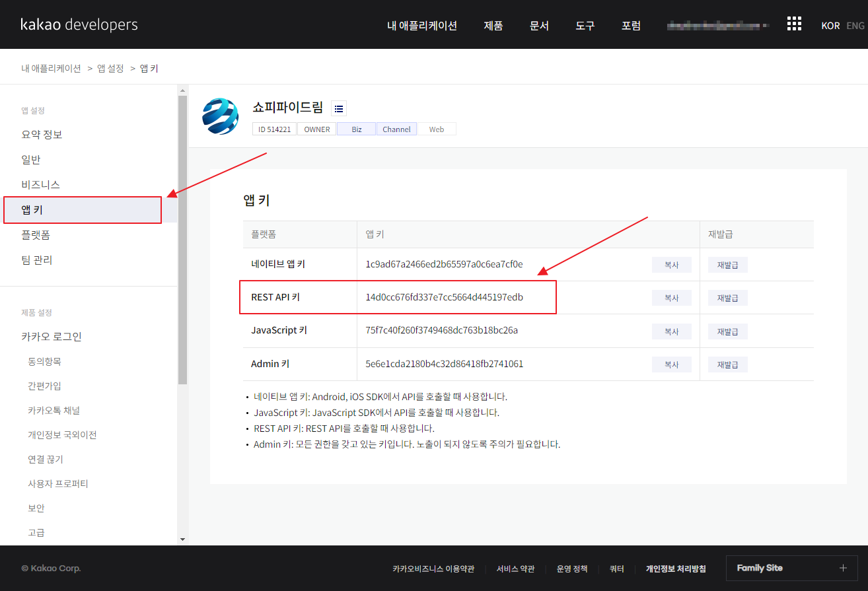Copy the 네이티브 앱 키

click(x=672, y=265)
